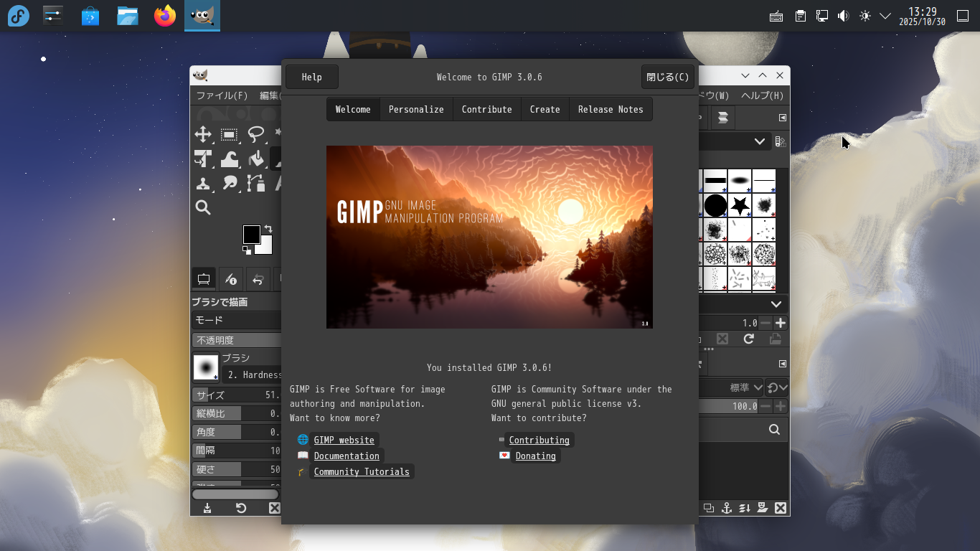Switch to the Personalize tab
Screen dimensions: 980x551
(x=416, y=109)
